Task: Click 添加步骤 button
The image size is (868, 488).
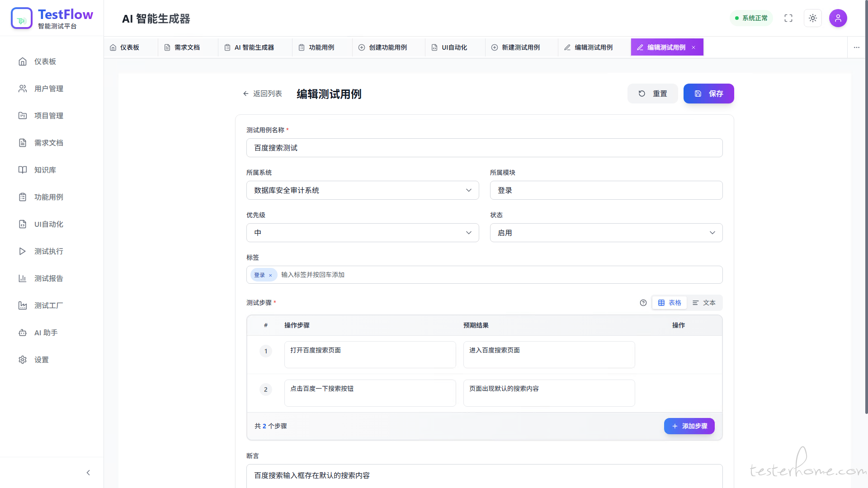Action: click(689, 426)
